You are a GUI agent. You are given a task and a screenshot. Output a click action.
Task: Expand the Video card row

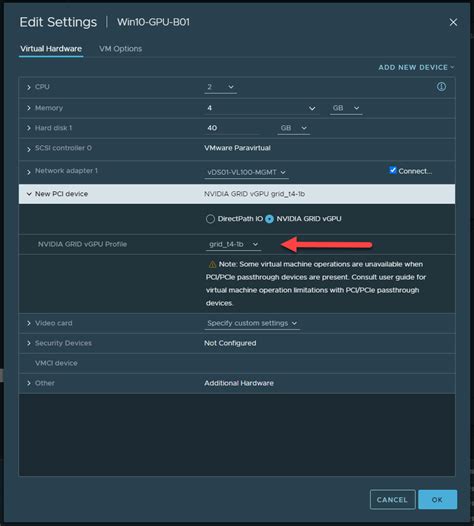[x=29, y=323]
